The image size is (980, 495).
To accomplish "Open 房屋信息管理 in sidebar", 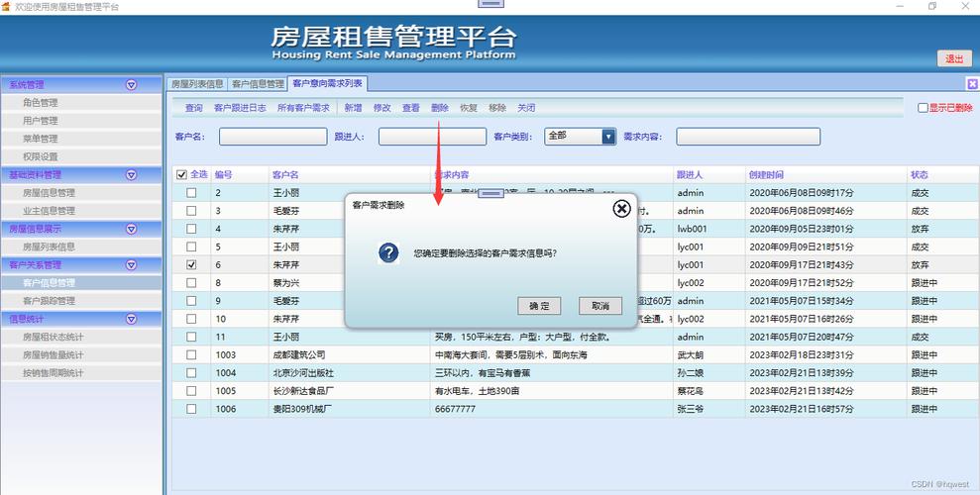I will coord(49,193).
